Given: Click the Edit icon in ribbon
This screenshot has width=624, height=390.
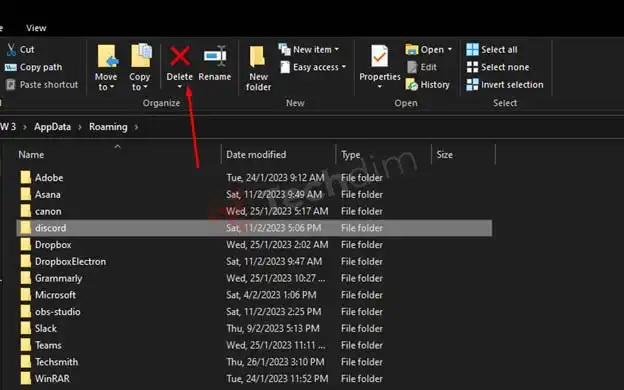Looking at the screenshot, I should pyautogui.click(x=412, y=67).
